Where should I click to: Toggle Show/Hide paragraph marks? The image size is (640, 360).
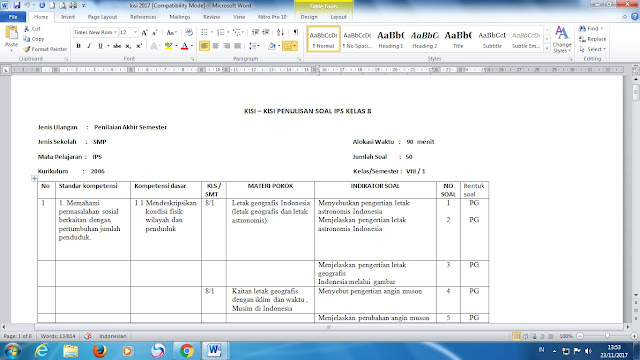(x=296, y=32)
